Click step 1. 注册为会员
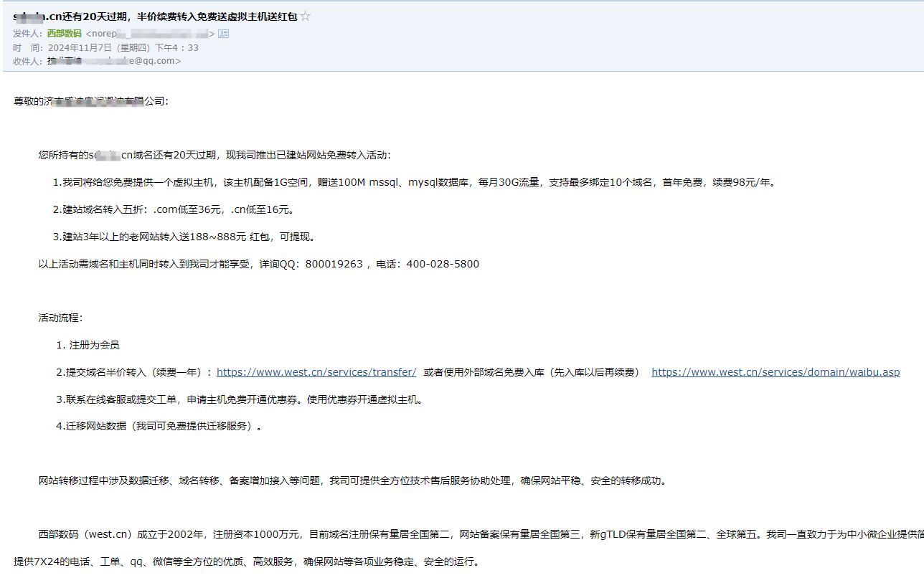Image resolution: width=924 pixels, height=588 pixels. [x=88, y=345]
